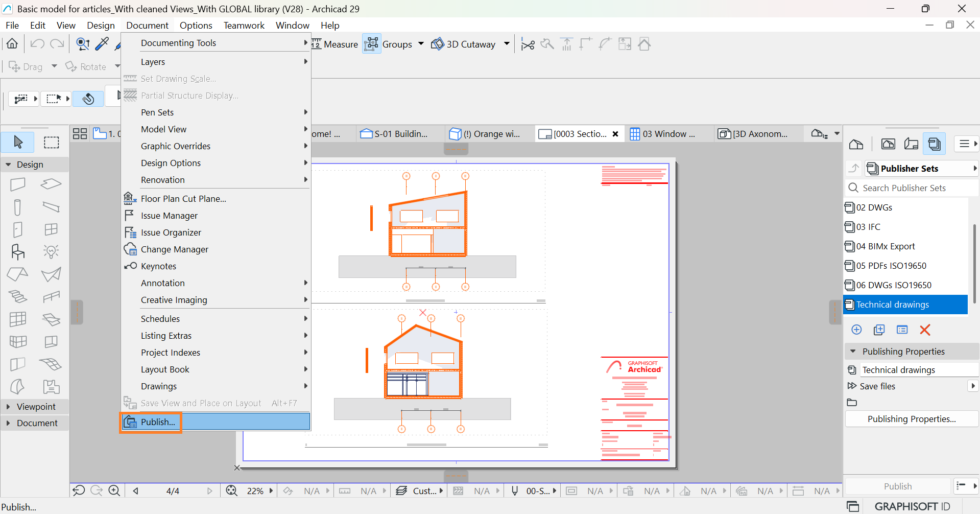Open the Layers submenu

pyautogui.click(x=216, y=62)
